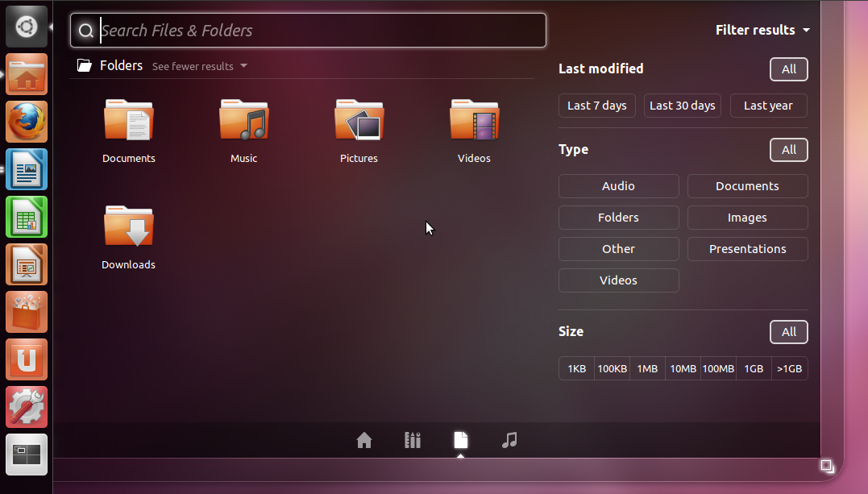Open the Downloads folder icon
This screenshot has height=494, width=868.
click(x=128, y=227)
